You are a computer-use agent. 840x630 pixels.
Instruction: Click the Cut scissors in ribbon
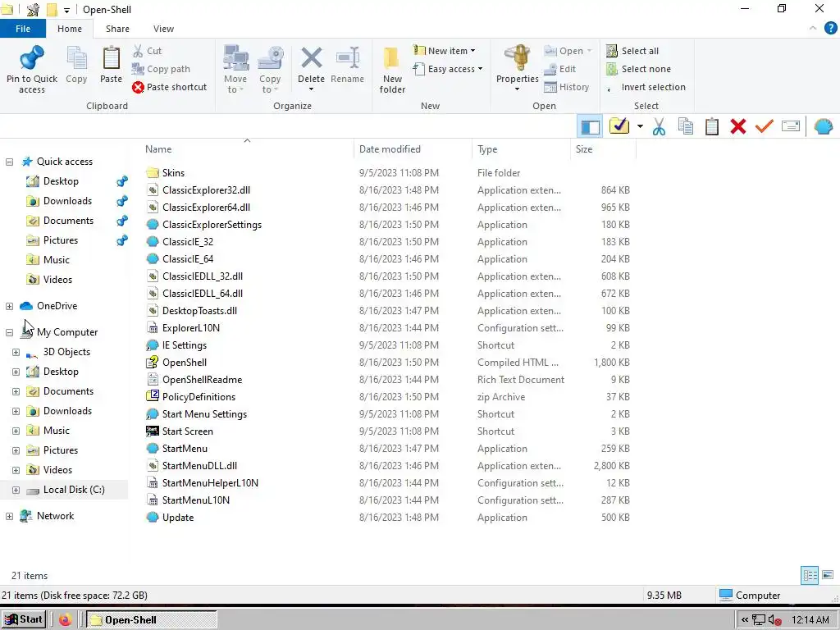138,51
